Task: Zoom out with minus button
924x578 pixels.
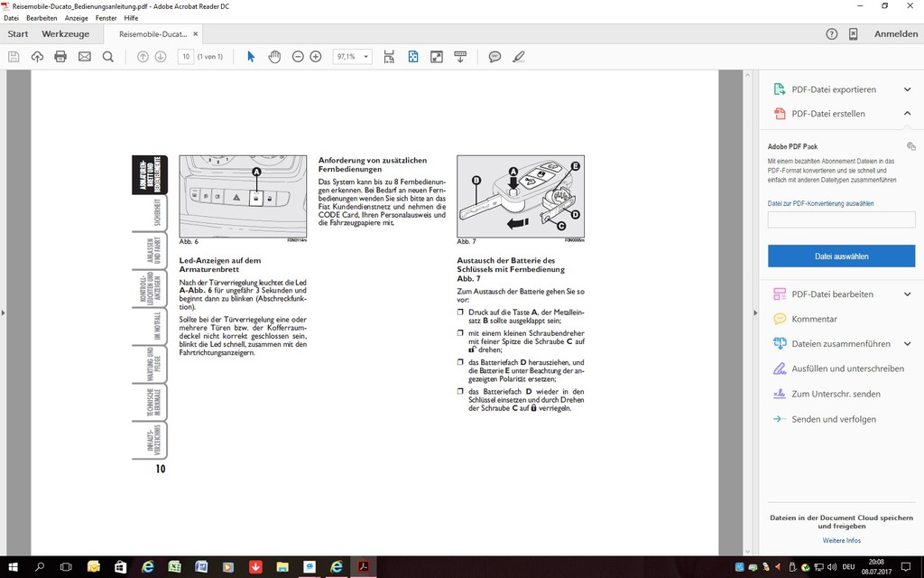Action: point(298,57)
